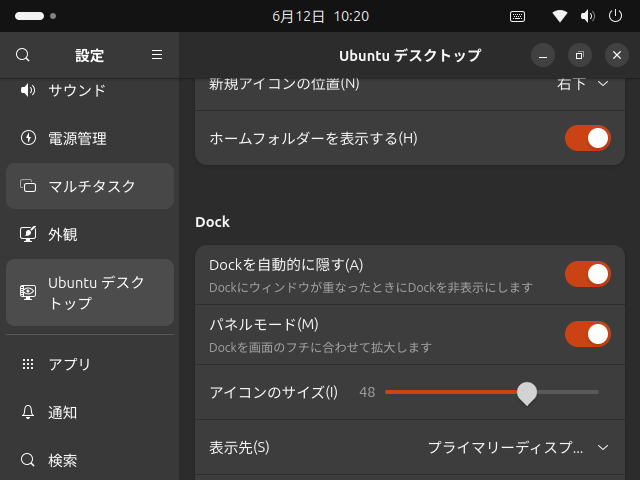Open the hamburger menu next to 設定
This screenshot has height=480, width=640.
tap(157, 55)
